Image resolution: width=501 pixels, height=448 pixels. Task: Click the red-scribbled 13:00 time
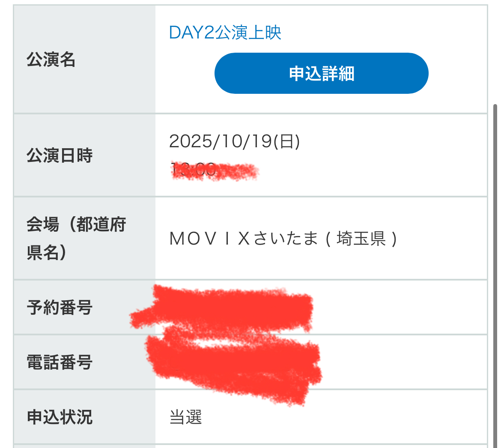(x=194, y=170)
